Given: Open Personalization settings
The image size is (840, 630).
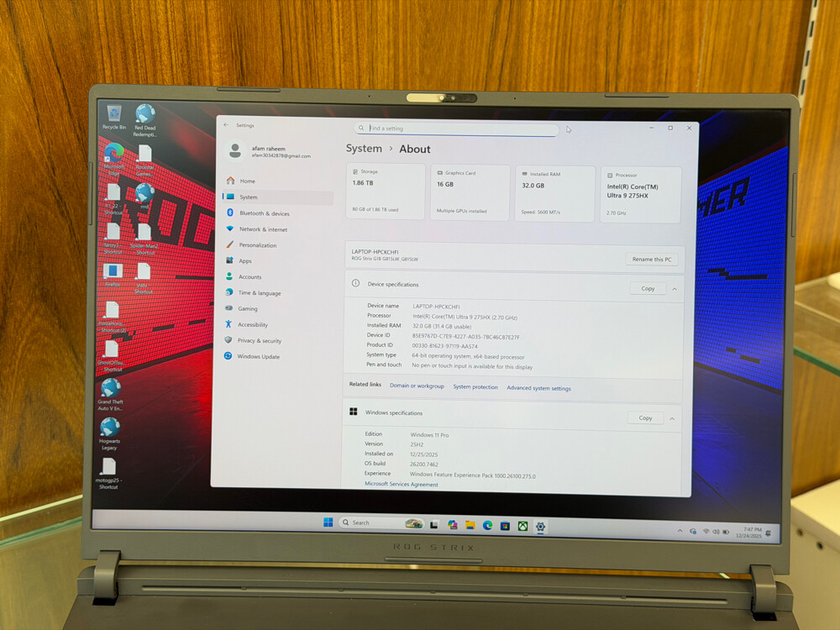Looking at the screenshot, I should pos(278,244).
